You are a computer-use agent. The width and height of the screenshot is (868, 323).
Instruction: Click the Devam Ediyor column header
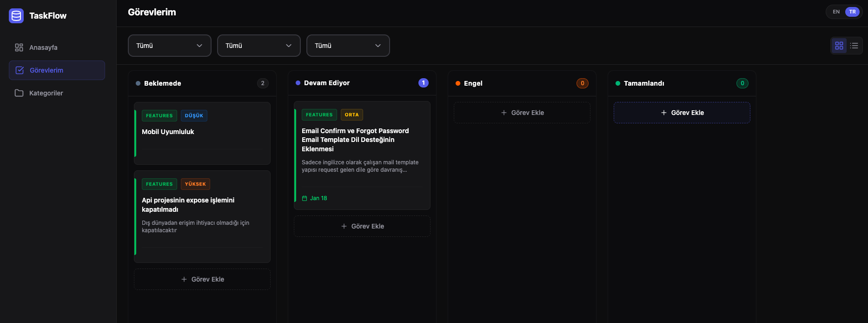(362, 83)
